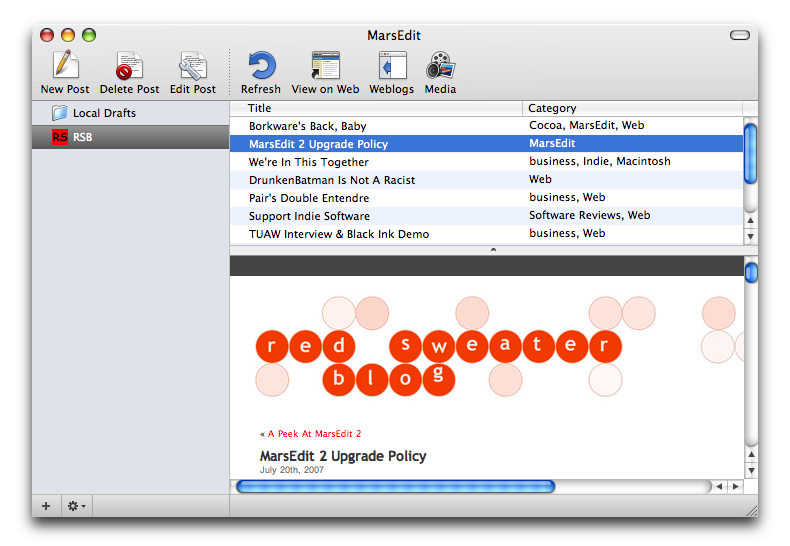Click the yellow minimize window button
This screenshot has height=546, width=790.
(x=68, y=35)
